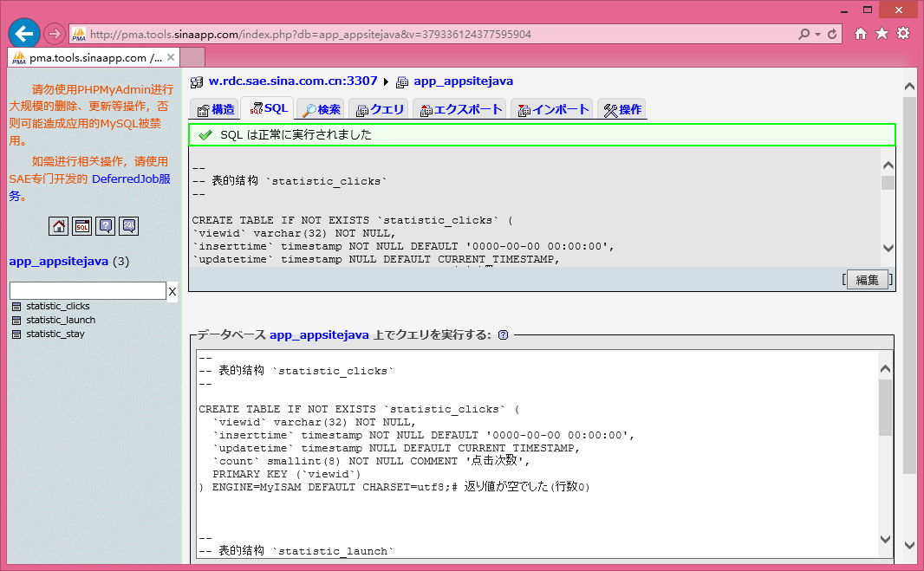The height and width of the screenshot is (571, 924).
Task: Open statistic_stay table
Action: point(55,334)
